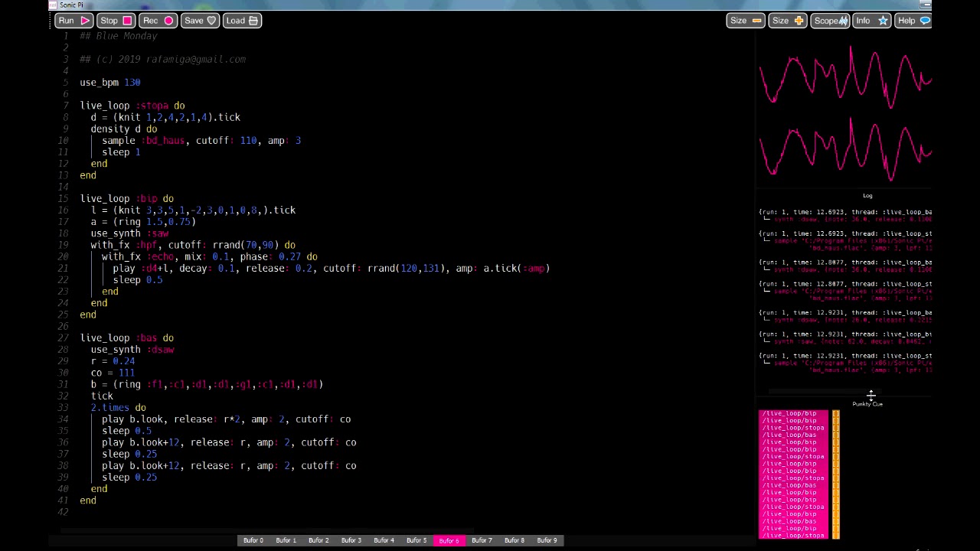The width and height of the screenshot is (980, 551).
Task: Click the 'sleep 1' line
Action: point(121,152)
